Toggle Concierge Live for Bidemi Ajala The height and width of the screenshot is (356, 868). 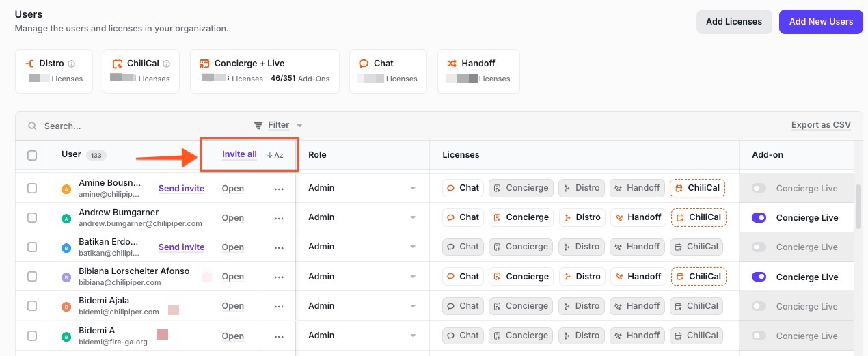pos(759,306)
